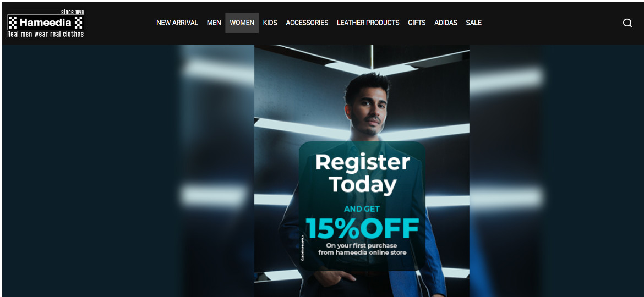Viewport: 644px width, 297px height.
Task: Open the NEW ARRIVAL menu
Action: pos(177,23)
